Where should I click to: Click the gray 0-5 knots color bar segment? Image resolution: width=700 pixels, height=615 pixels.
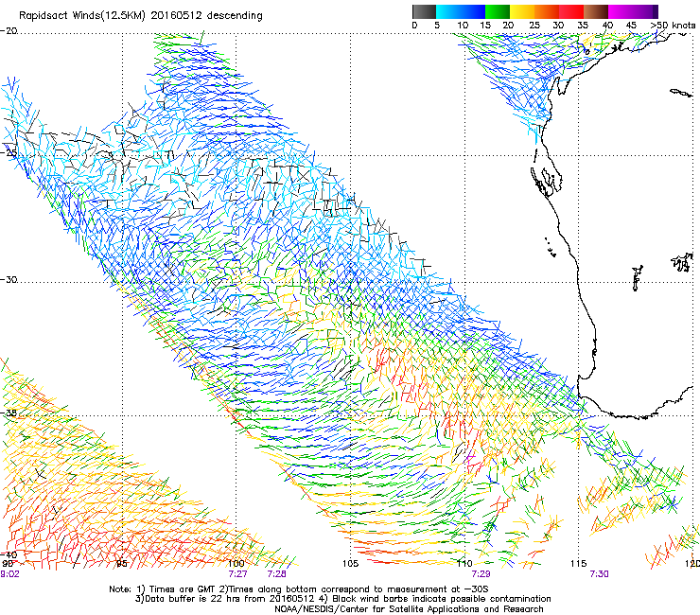[x=424, y=11]
